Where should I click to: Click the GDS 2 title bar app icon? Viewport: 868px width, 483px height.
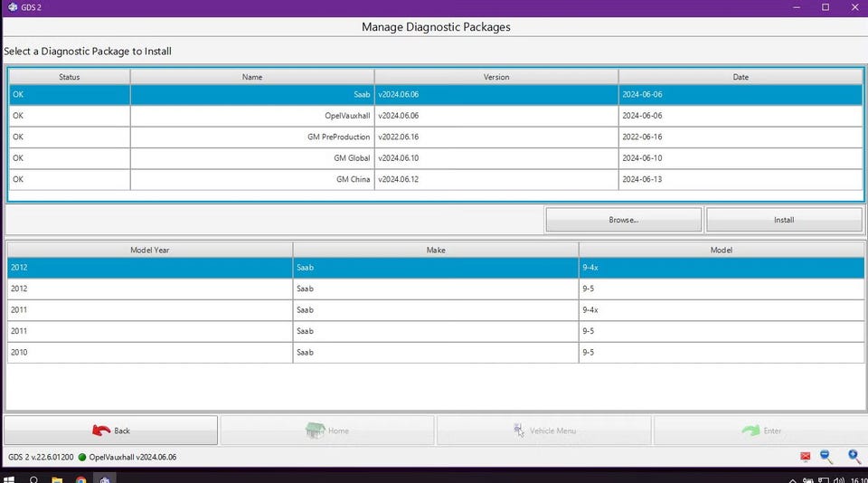click(x=13, y=7)
